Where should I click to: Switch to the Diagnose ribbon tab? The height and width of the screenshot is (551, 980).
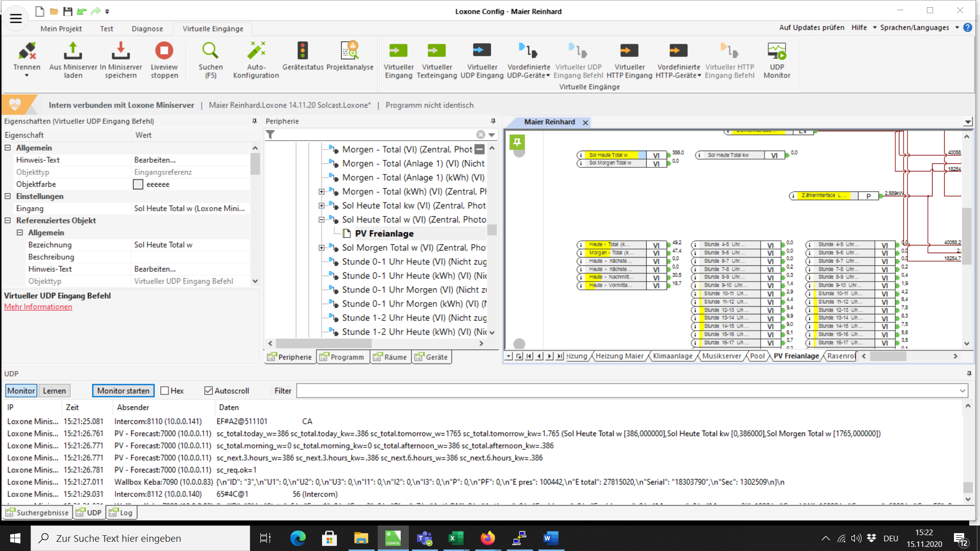click(x=147, y=29)
